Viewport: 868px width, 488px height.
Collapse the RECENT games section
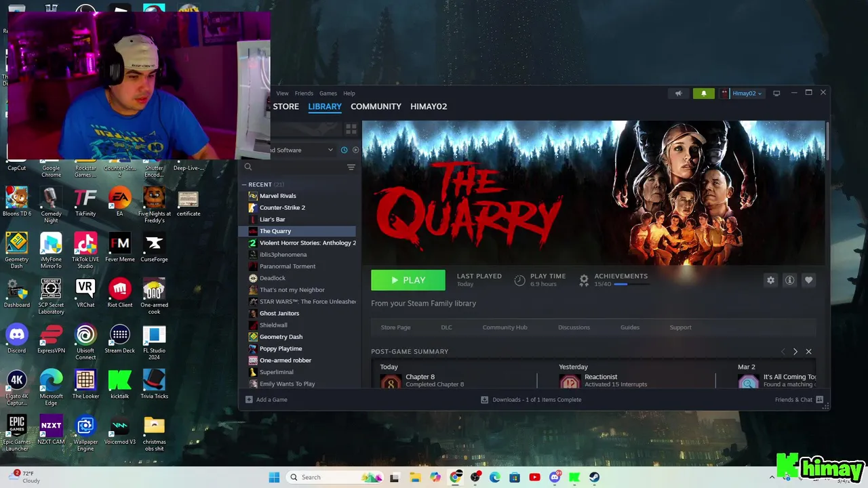(244, 184)
